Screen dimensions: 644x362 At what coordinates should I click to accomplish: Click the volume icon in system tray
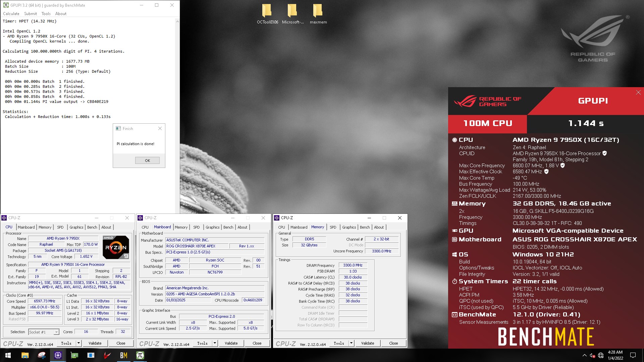click(592, 355)
